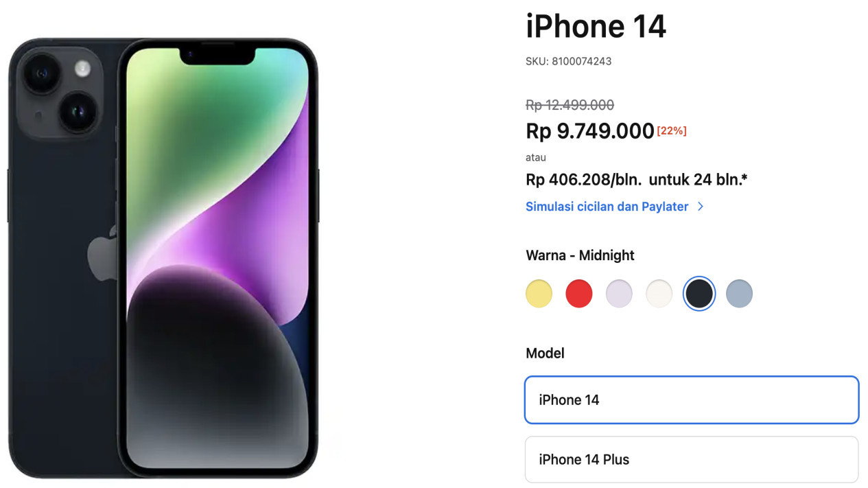The width and height of the screenshot is (868, 488).
Task: Click the Rp 406.208/bln installment text
Action: pyautogui.click(x=584, y=180)
